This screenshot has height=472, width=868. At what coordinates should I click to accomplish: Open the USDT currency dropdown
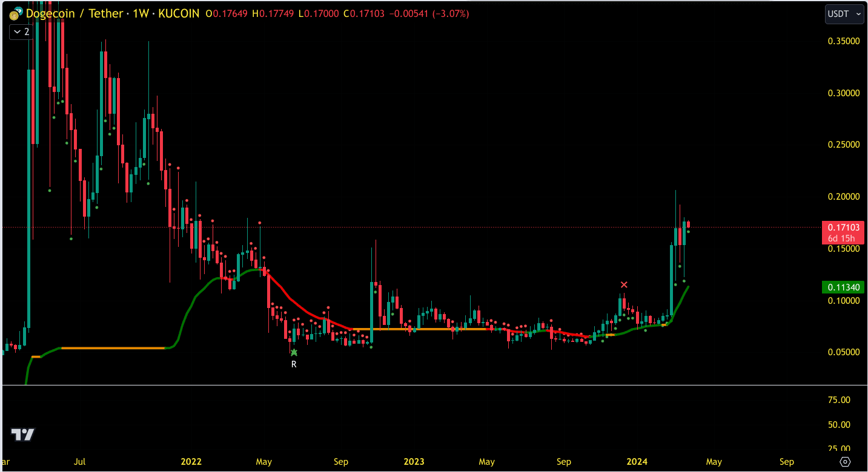coord(844,14)
